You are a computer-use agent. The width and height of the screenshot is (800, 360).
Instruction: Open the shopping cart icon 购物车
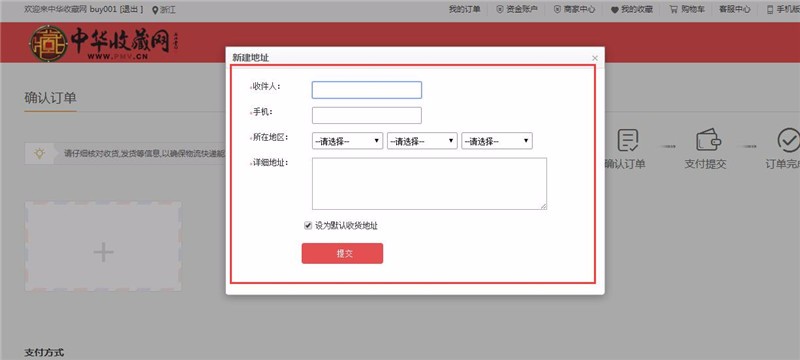point(673,9)
